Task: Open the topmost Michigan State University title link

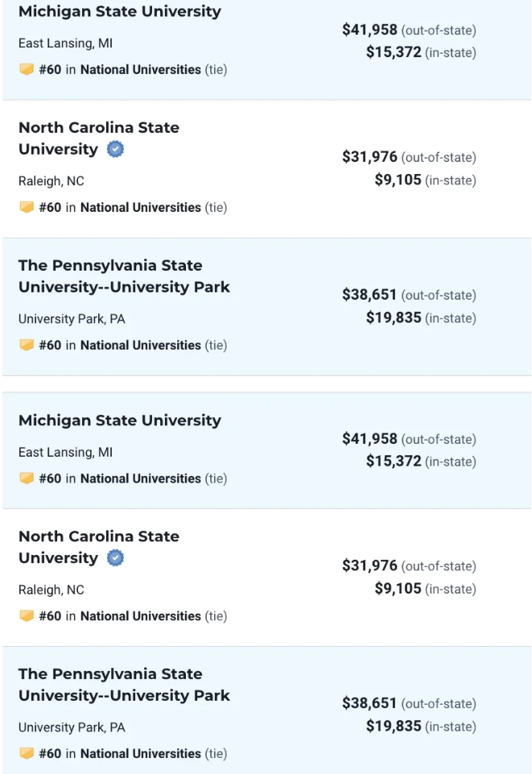Action: pos(119,12)
